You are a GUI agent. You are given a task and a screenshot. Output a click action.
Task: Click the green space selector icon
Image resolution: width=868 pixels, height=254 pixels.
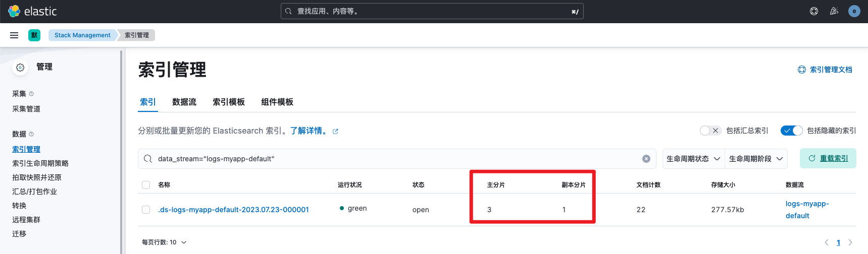click(34, 35)
